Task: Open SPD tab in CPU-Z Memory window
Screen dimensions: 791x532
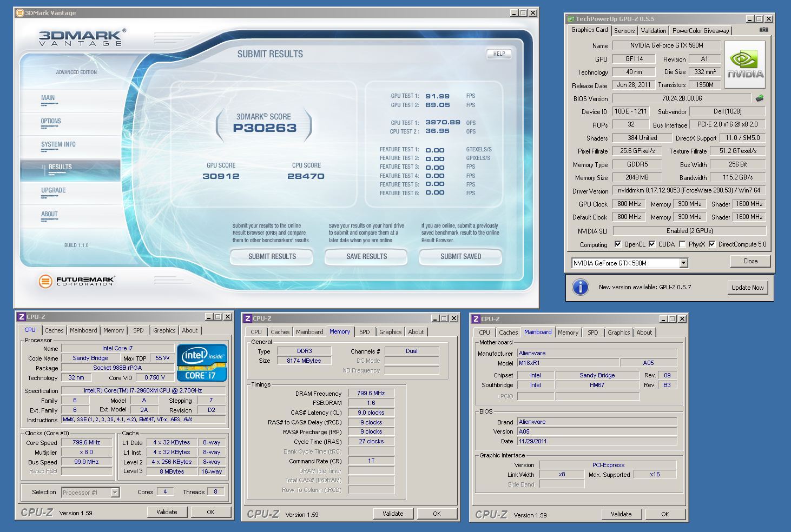Action: [365, 332]
